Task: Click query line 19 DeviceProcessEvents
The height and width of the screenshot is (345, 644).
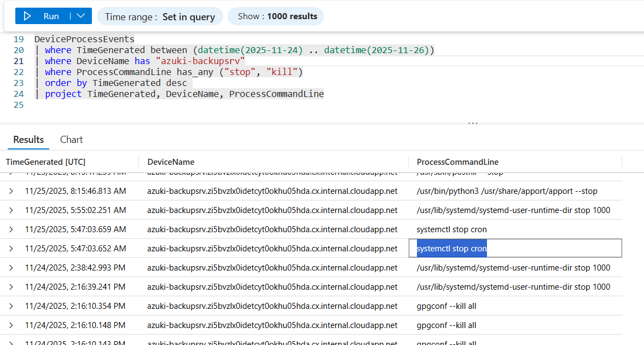Action: (x=84, y=39)
